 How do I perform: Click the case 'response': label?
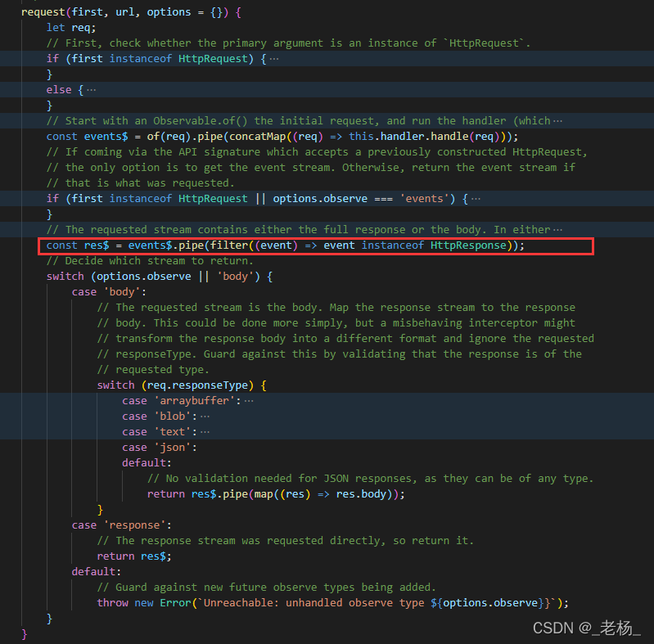tap(121, 525)
